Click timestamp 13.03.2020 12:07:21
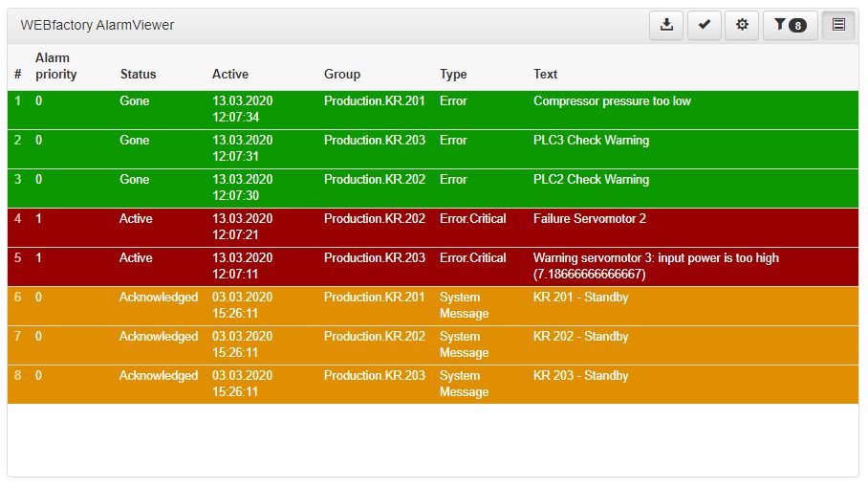This screenshot has height=487, width=868. [243, 227]
